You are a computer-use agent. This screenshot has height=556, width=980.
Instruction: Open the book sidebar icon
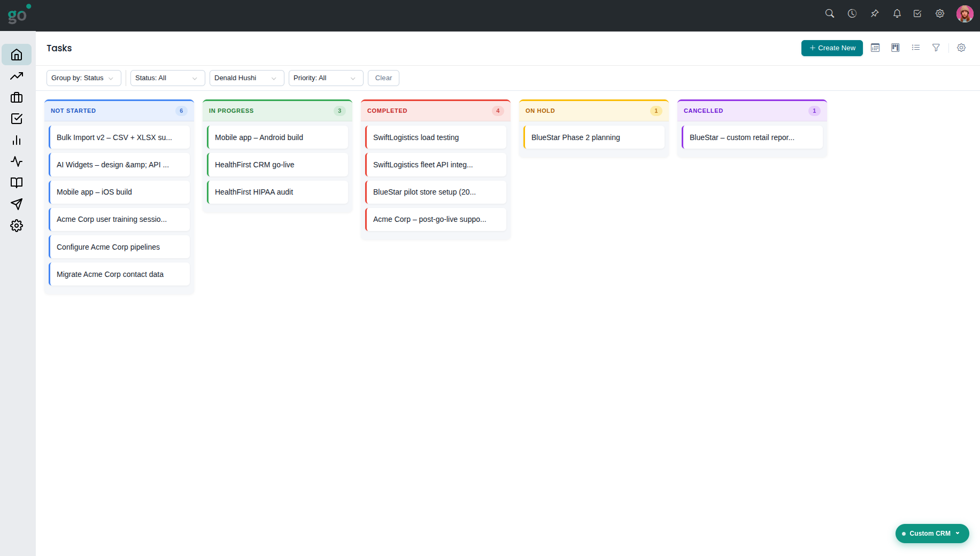click(17, 183)
